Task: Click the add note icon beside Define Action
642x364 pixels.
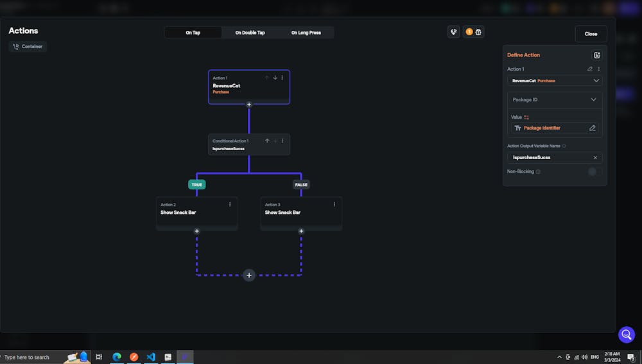Action: tap(597, 55)
